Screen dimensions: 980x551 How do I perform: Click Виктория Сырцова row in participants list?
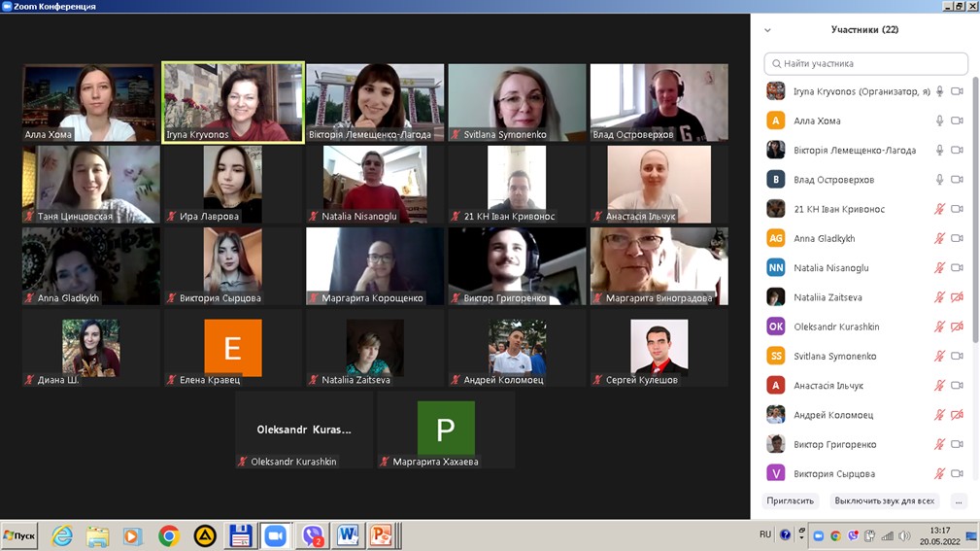(865, 473)
